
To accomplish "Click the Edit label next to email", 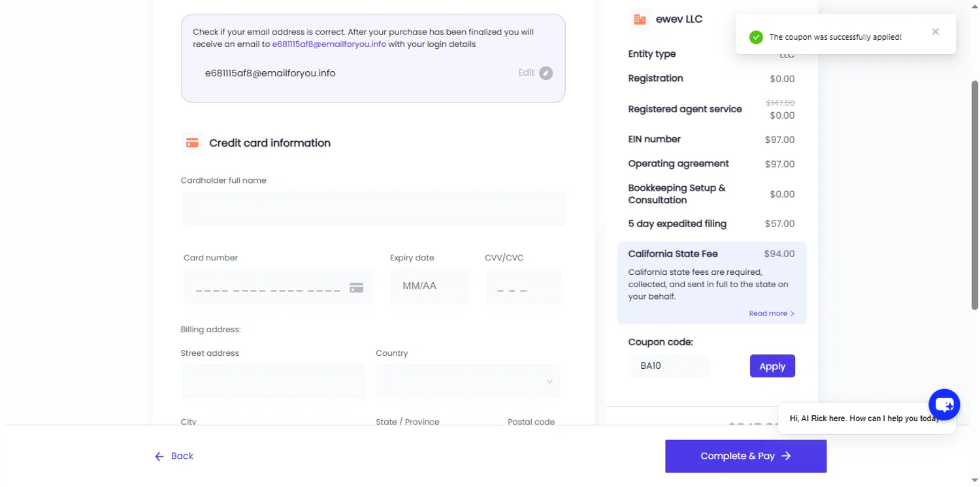I will point(527,72).
